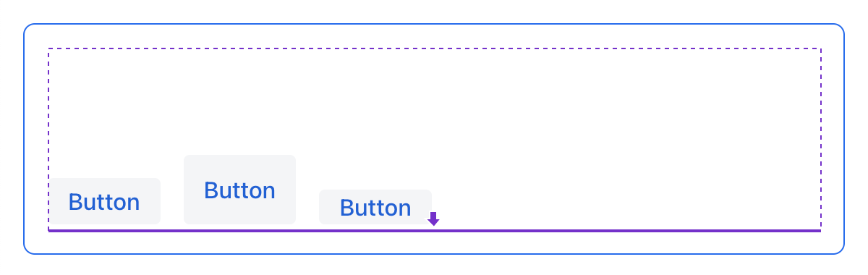Click the white padding below purple line

coord(434,242)
